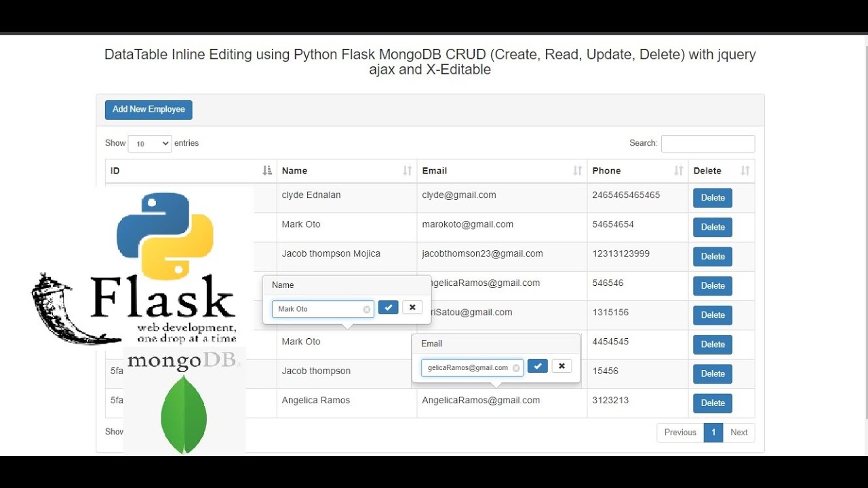Delete the row with phone 4454545
Viewport: 868px width, 488px height.
(713, 344)
